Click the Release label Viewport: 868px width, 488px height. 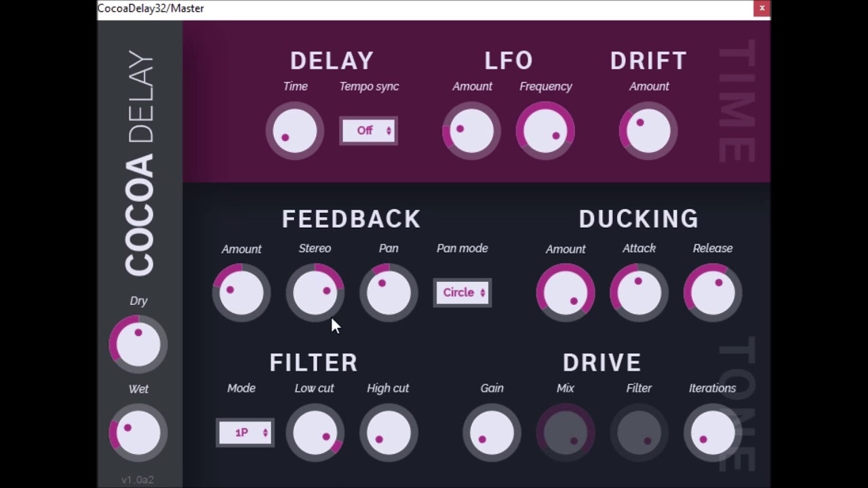tap(713, 249)
